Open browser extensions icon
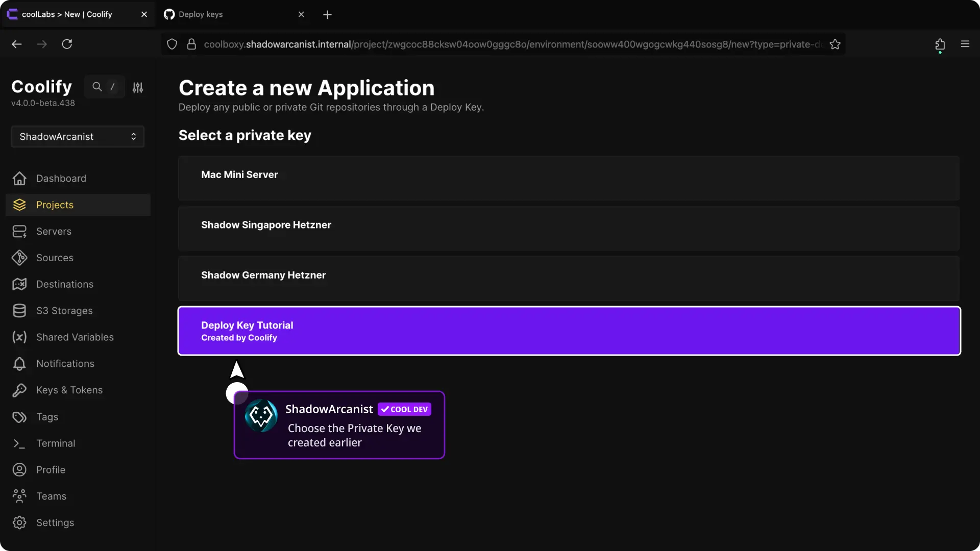Screen dimensions: 980x551 coord(940,44)
